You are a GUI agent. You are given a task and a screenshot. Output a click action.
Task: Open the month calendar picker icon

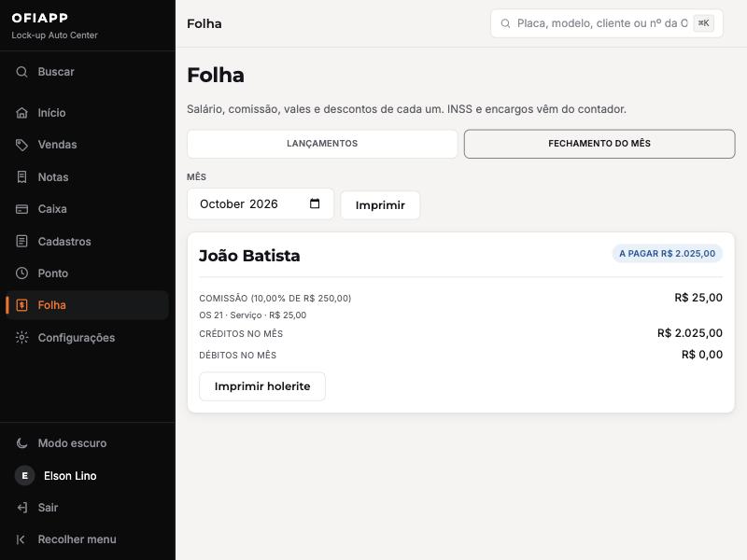(x=315, y=203)
